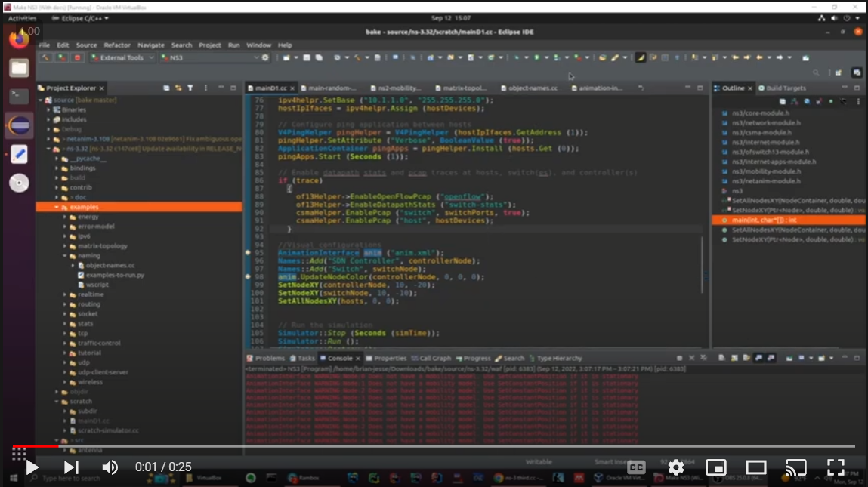Show hidden editor tabs overflow list
This screenshot has height=487, width=868.
(641, 88)
